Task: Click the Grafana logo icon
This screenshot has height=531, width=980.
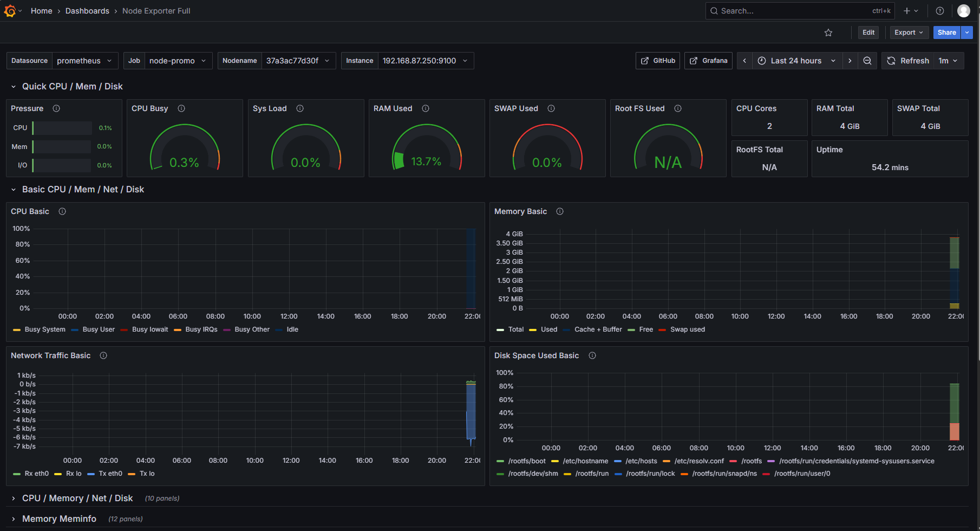Action: [x=10, y=11]
